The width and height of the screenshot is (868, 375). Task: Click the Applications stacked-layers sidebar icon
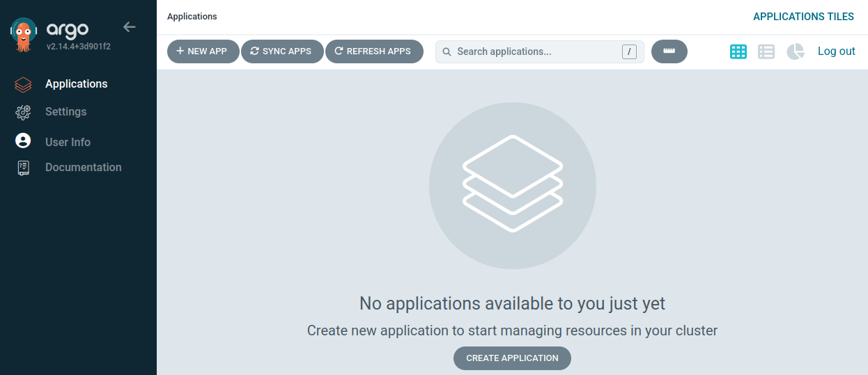pos(23,85)
